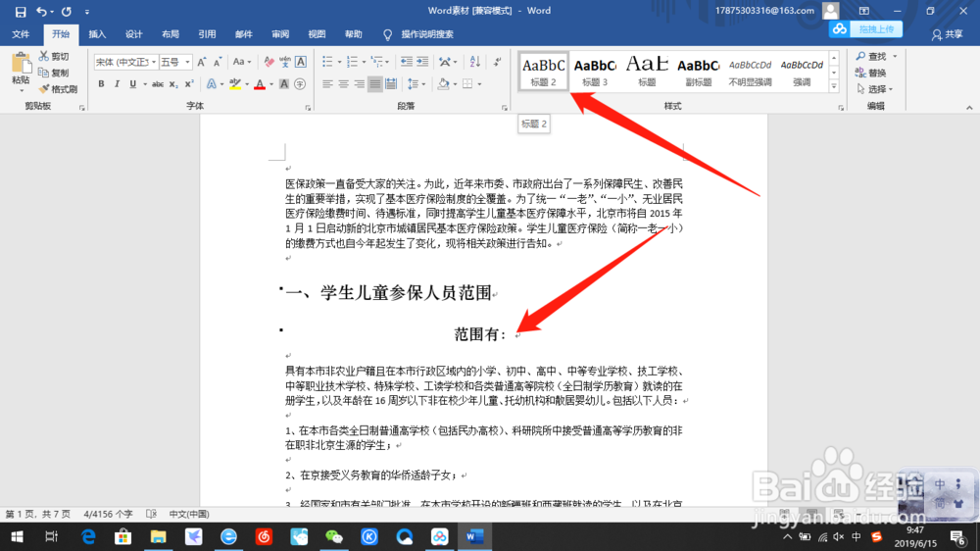
Task: Decrease paragraph indent
Action: pos(407,62)
